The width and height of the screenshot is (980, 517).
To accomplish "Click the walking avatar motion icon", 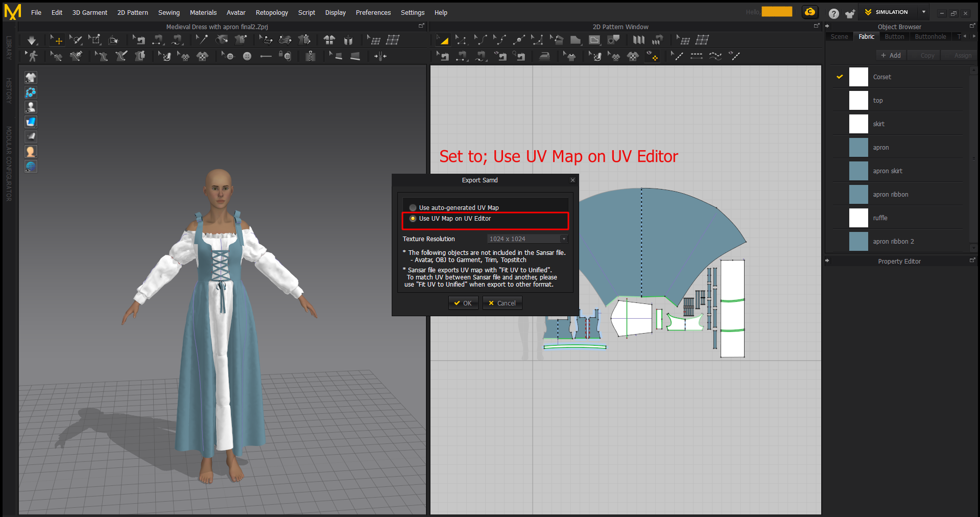I will [33, 56].
